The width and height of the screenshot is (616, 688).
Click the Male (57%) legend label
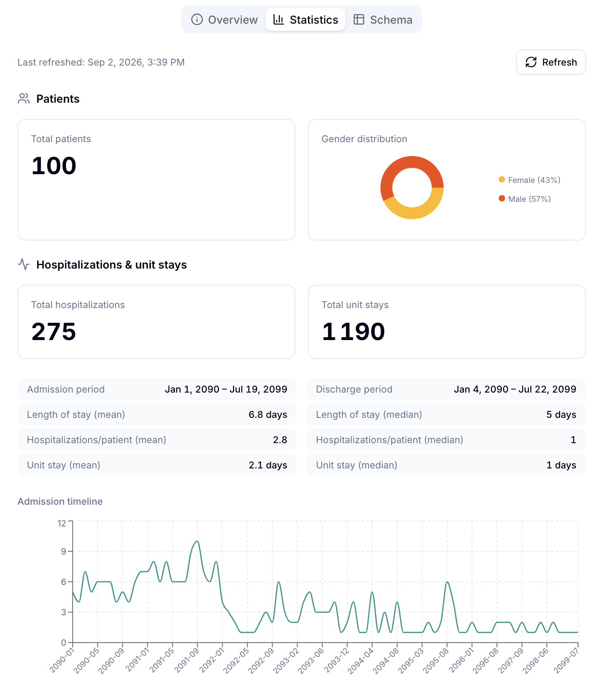pos(529,199)
